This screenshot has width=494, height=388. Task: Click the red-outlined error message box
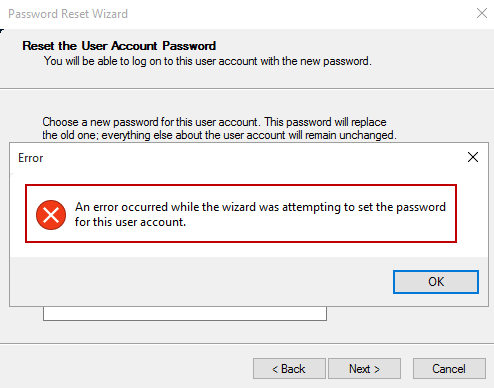point(241,213)
